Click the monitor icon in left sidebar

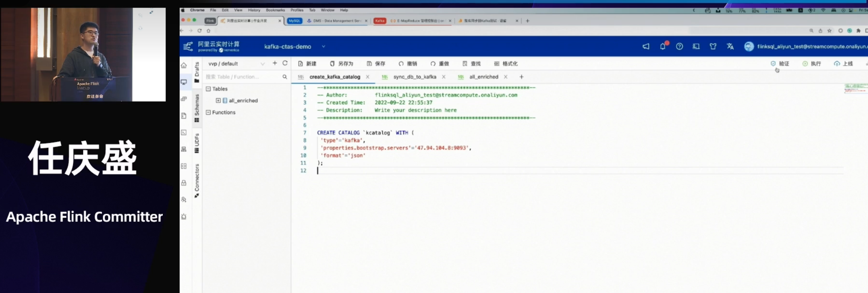(x=184, y=82)
